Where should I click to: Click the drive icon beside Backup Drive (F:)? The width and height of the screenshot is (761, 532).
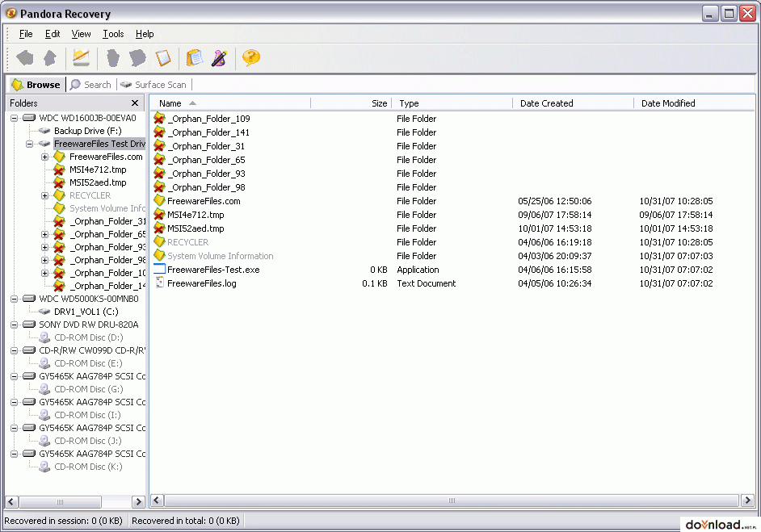tap(44, 131)
